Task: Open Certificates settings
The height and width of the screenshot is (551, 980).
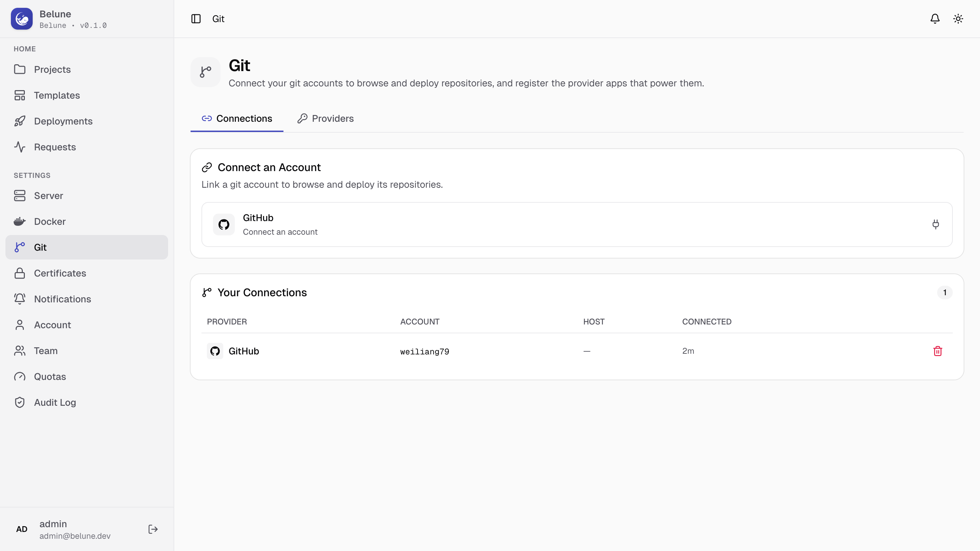Action: 87,273
